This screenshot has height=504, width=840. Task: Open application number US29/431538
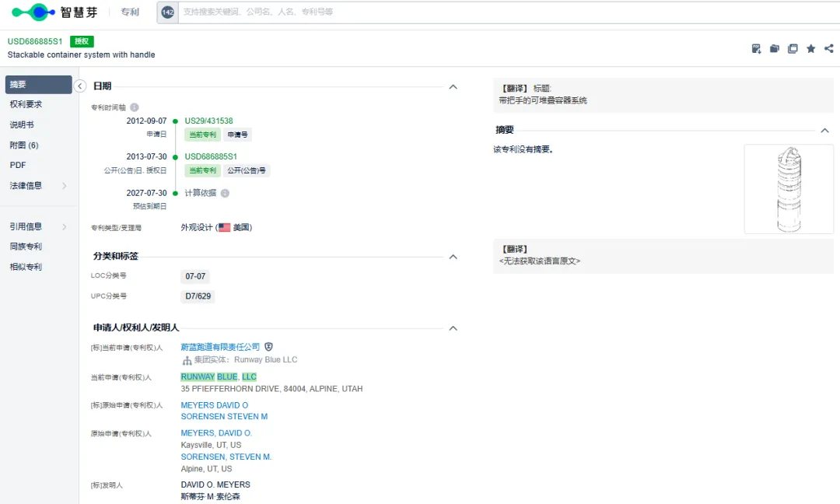pyautogui.click(x=209, y=121)
